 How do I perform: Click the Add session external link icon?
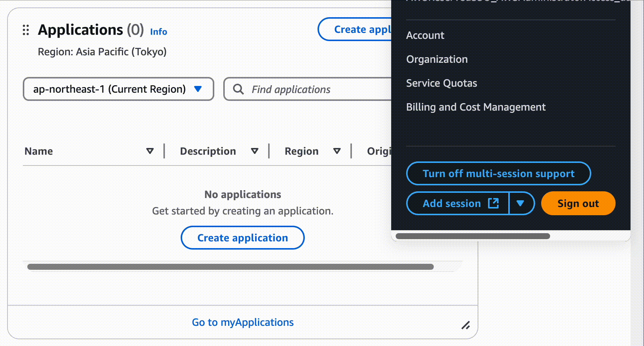click(x=493, y=203)
